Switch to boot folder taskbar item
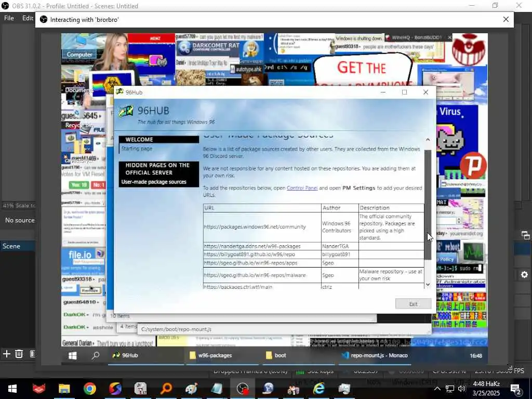Image resolution: width=532 pixels, height=399 pixels. point(299,355)
